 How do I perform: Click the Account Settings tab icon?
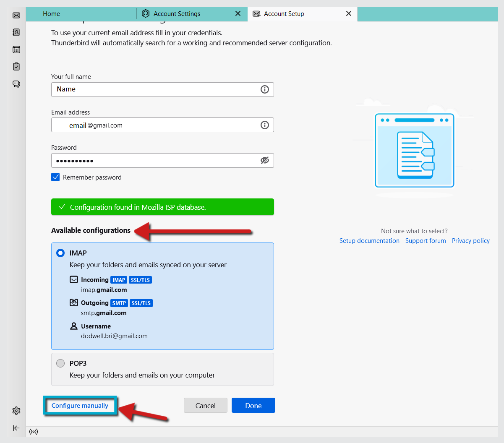click(146, 13)
